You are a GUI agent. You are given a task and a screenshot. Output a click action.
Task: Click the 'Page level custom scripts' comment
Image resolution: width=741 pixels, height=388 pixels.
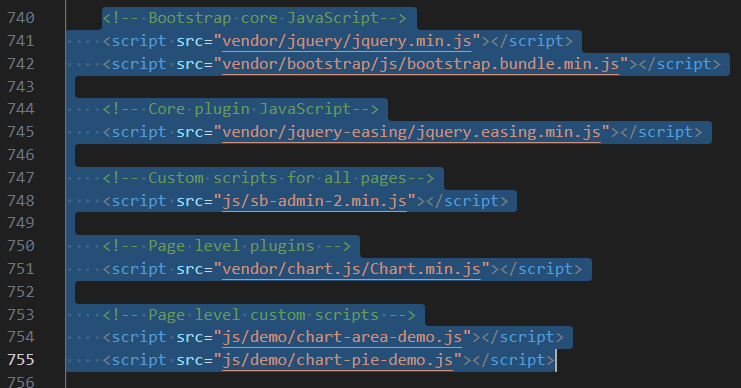pyautogui.click(x=259, y=315)
